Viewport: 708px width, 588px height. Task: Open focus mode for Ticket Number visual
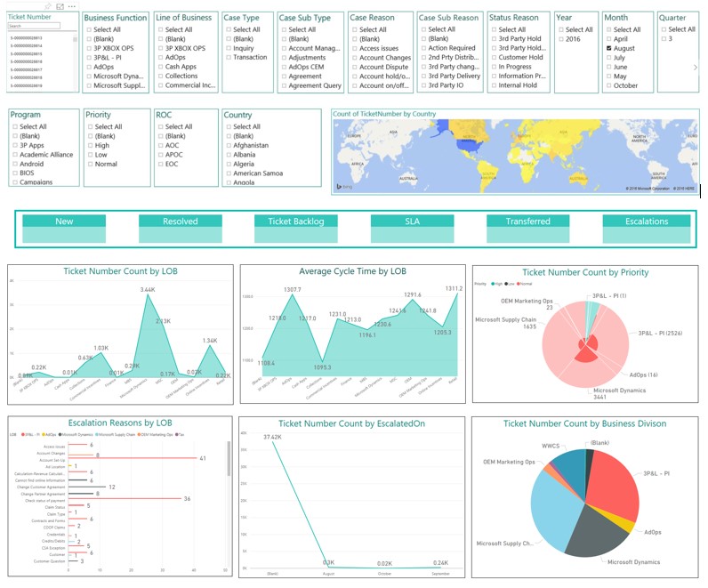(x=60, y=6)
